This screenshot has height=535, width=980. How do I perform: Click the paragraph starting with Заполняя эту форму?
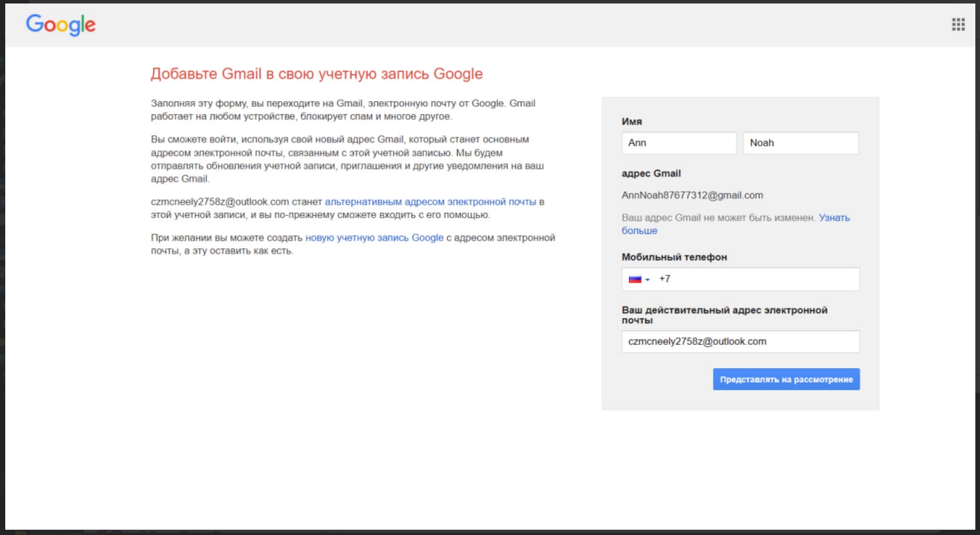pos(343,110)
